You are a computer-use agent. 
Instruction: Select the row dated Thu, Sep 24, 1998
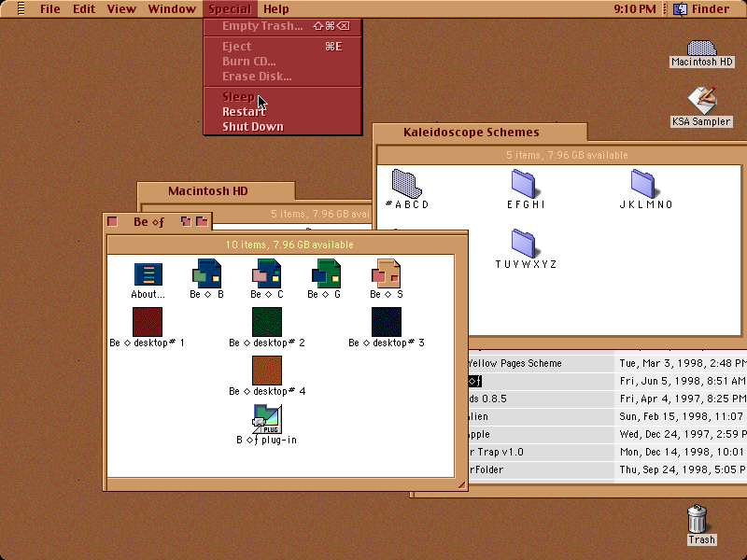tap(608, 469)
